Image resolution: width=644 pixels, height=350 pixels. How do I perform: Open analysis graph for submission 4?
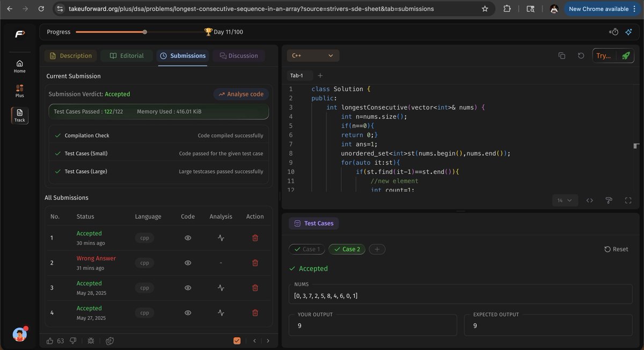221,312
